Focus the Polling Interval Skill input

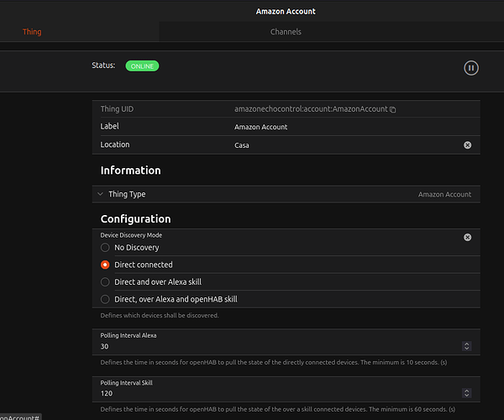[277, 392]
